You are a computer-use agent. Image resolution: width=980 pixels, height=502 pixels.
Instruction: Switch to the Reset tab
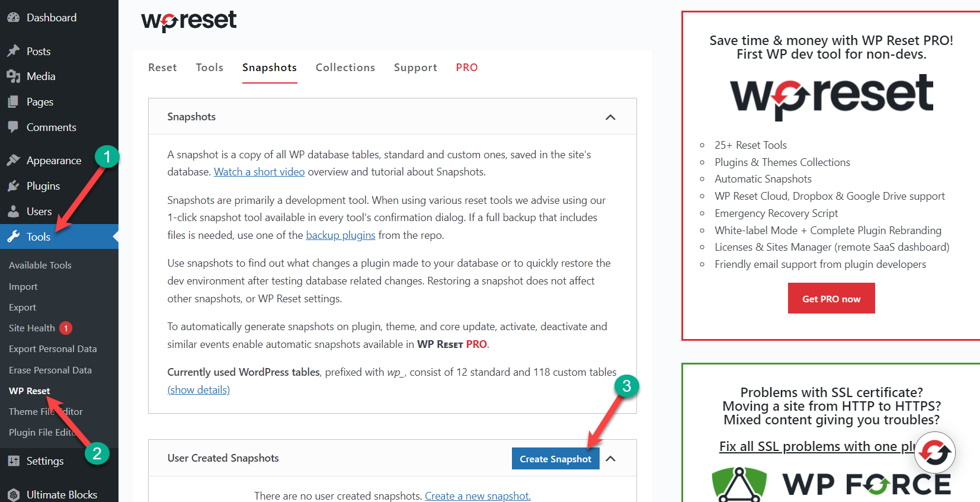(x=162, y=68)
